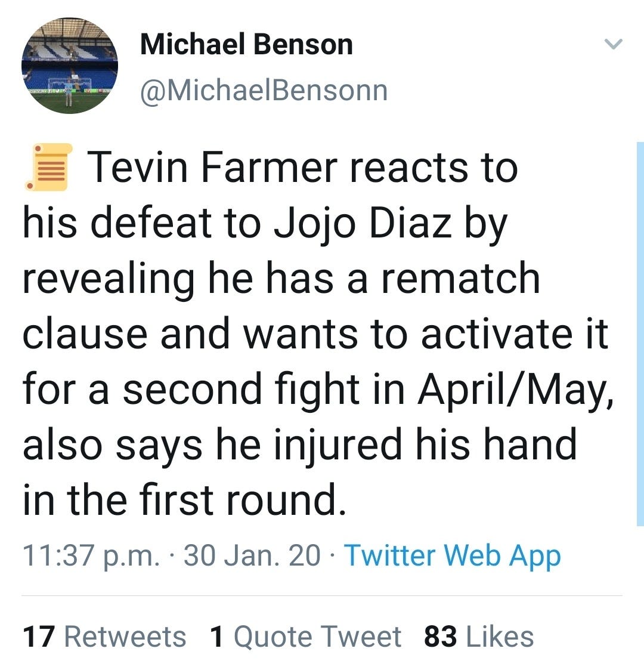Open the Twitter Web App source link
The width and height of the screenshot is (644, 667).
pos(453,556)
